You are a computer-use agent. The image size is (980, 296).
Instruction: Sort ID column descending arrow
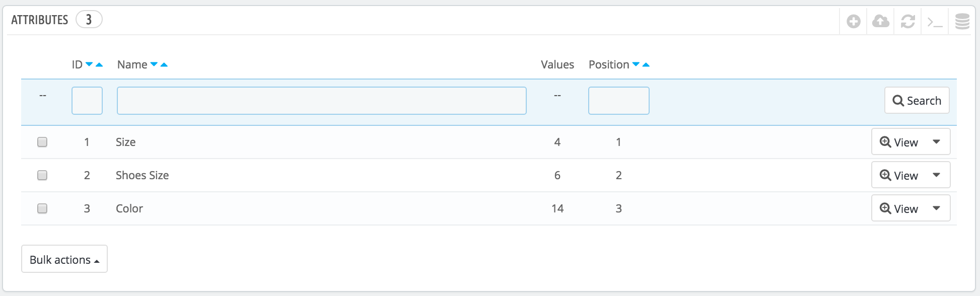tap(89, 64)
